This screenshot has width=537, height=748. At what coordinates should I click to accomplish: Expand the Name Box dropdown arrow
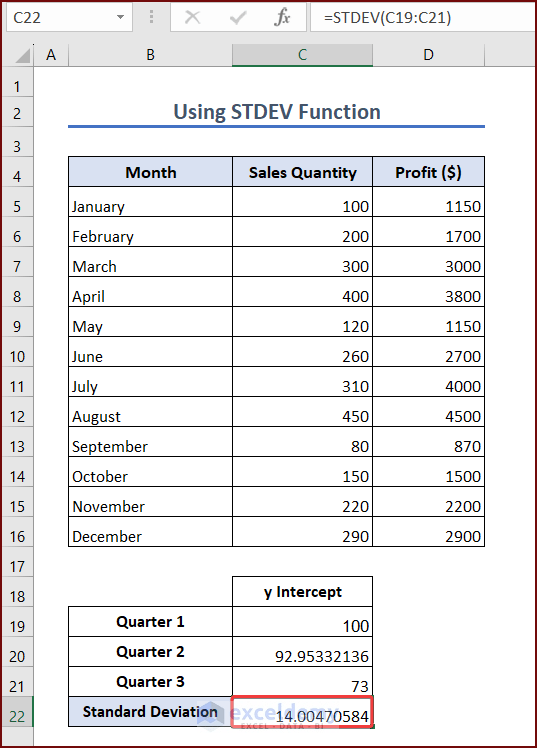[120, 18]
